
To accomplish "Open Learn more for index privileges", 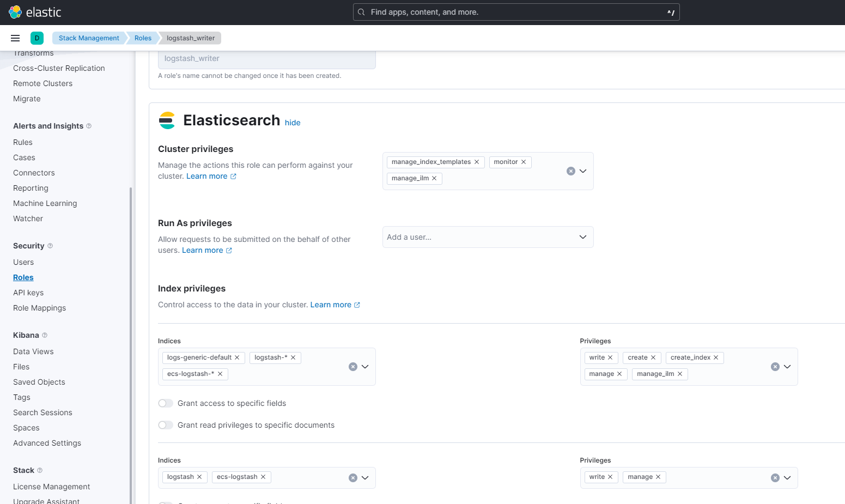I will coord(335,305).
